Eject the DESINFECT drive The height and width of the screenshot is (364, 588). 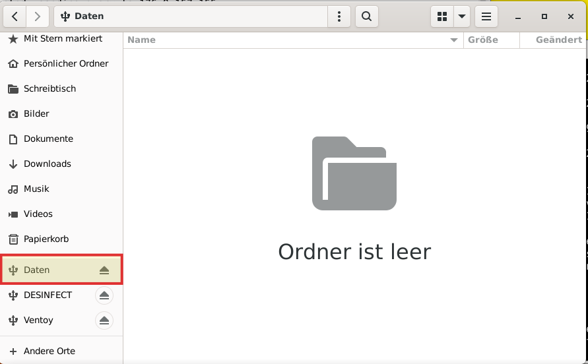104,295
